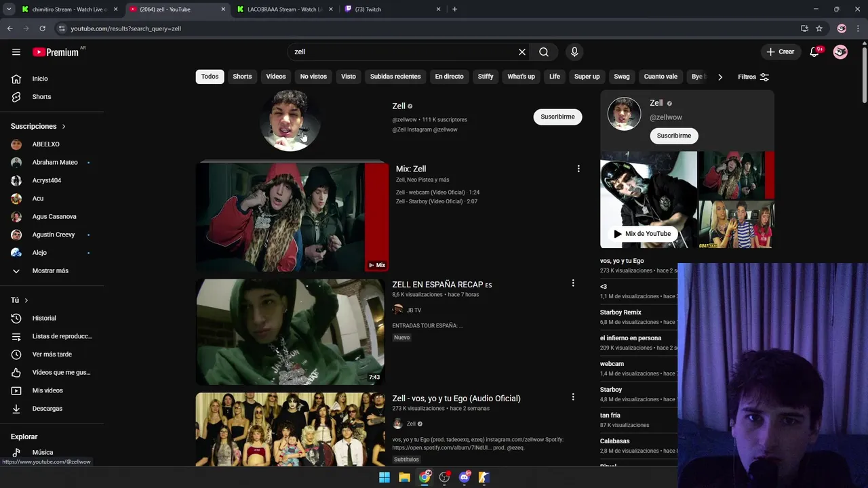
Task: Select the Stiffy filter chip
Action: [x=486, y=77]
